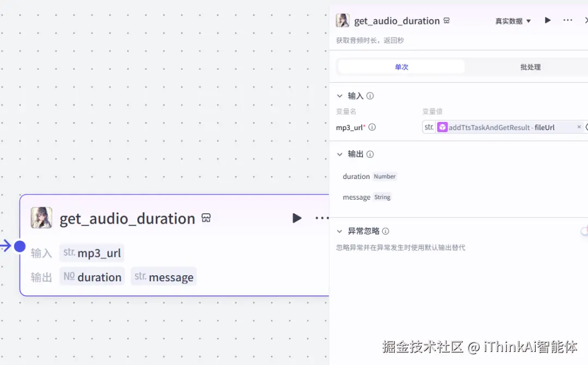Click the link icon beside get_audio_duration title
The height and width of the screenshot is (365, 588).
(446, 20)
